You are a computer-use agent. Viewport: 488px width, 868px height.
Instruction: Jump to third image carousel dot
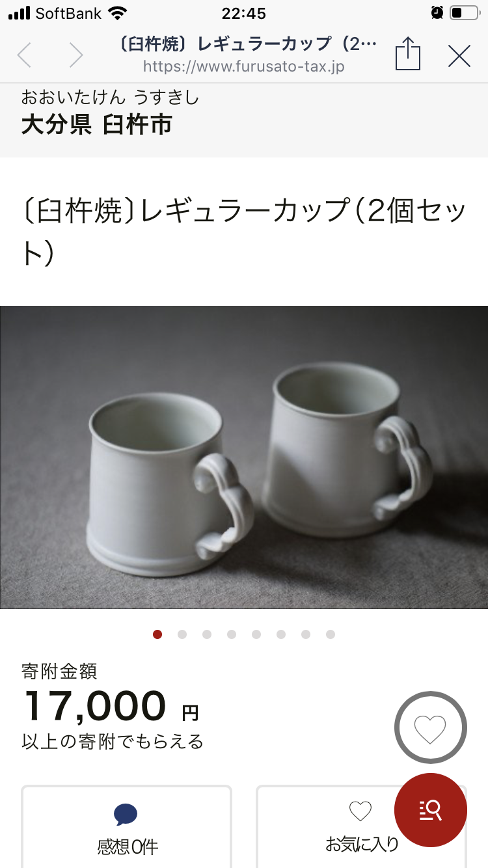point(207,634)
